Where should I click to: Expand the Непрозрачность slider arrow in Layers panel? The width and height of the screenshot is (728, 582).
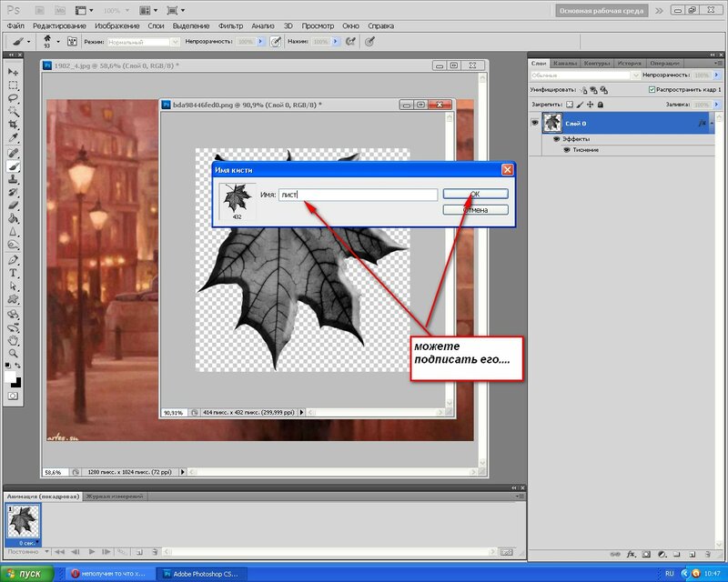[x=716, y=76]
